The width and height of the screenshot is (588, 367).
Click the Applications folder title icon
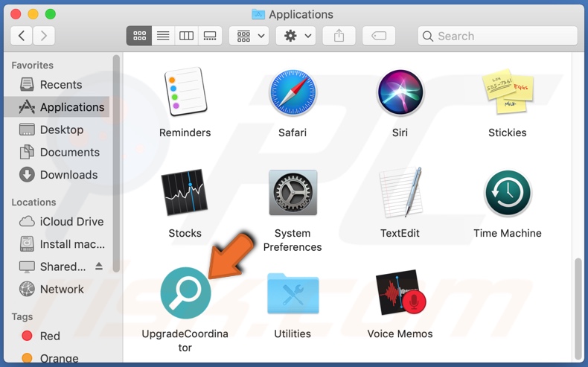pyautogui.click(x=258, y=14)
